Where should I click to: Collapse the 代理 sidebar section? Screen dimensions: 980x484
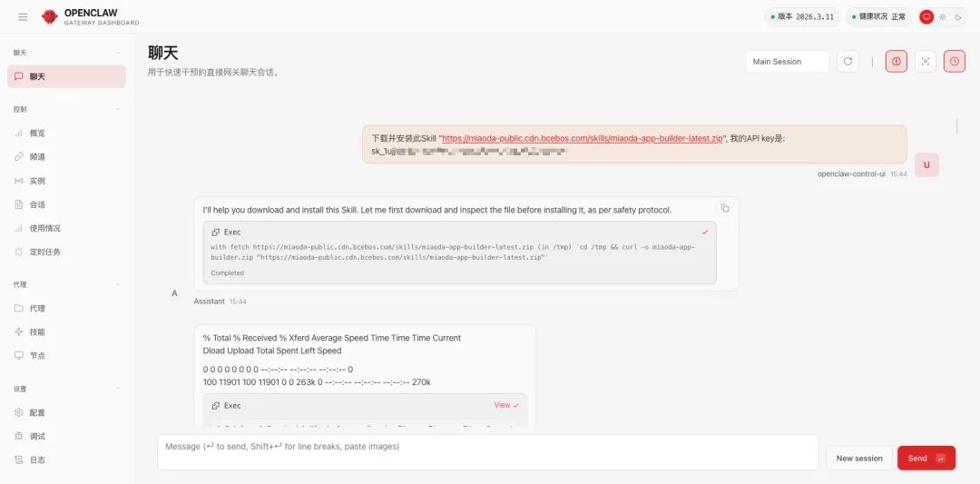[118, 284]
